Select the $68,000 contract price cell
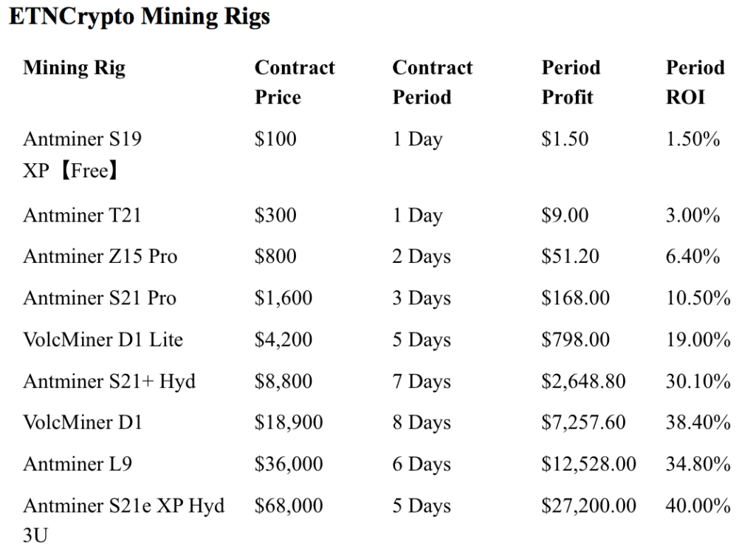 289,506
